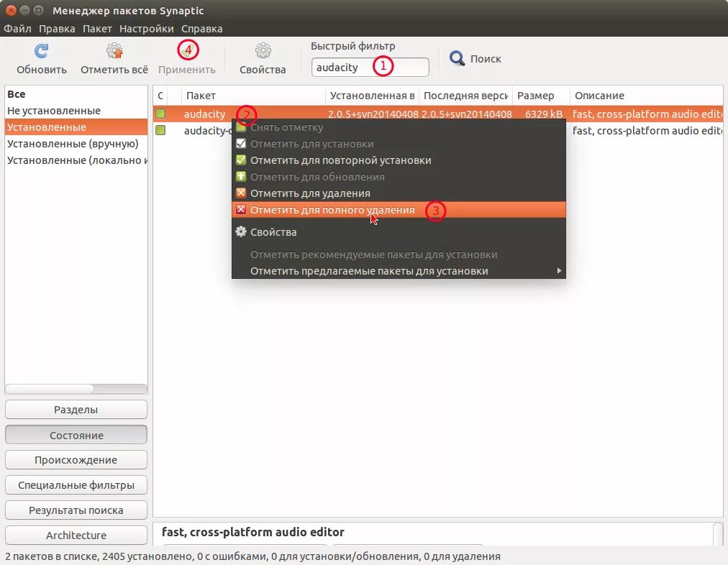Image resolution: width=728 pixels, height=565 pixels.
Task: Click gear icon next to Свойства in menu
Action: pyautogui.click(x=241, y=231)
